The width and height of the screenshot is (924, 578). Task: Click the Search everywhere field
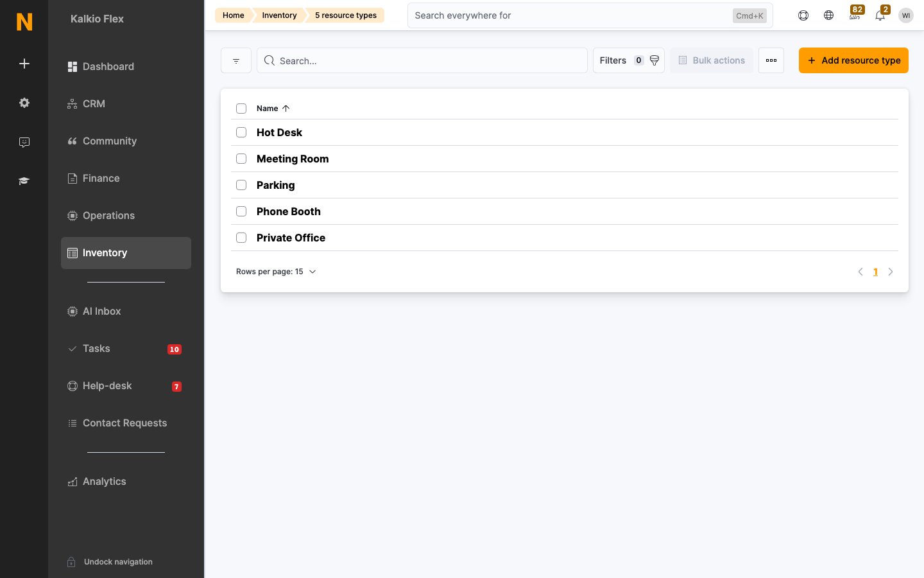590,15
